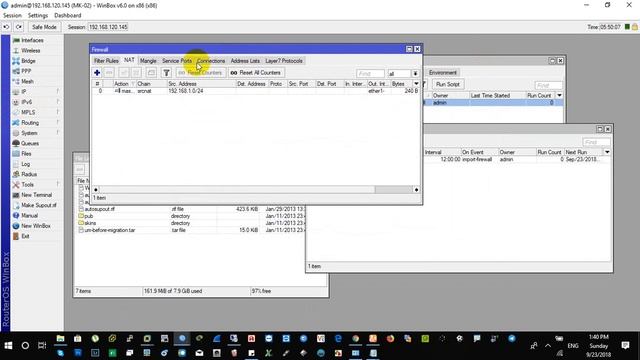Screen dimensions: 640x360
Task: Click Chrome icon in taskbar
Action: click(x=356, y=338)
